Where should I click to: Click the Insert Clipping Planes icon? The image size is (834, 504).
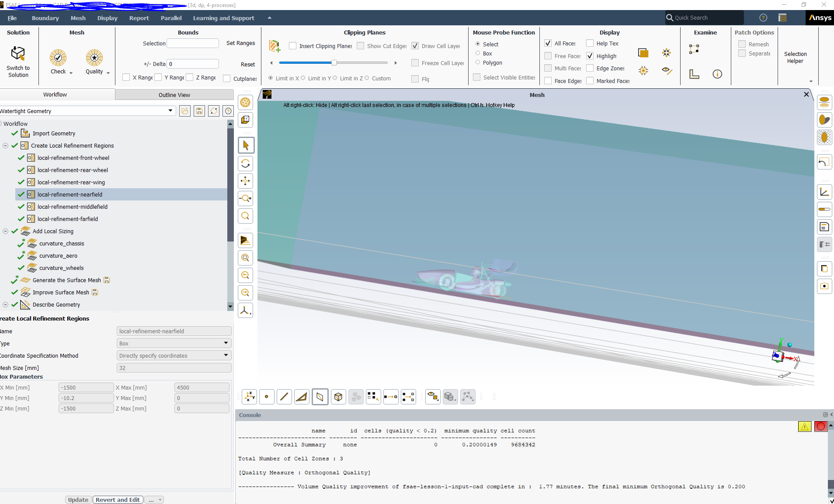(275, 46)
